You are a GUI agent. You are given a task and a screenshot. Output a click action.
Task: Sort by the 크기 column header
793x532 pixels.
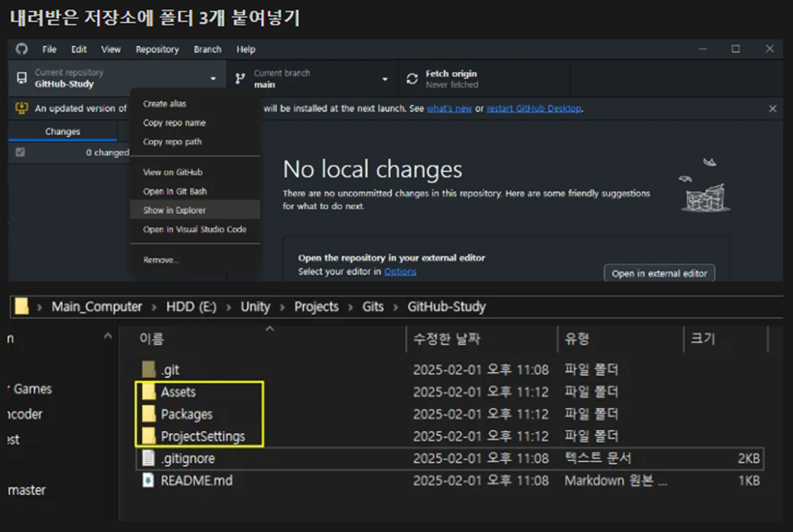click(703, 338)
